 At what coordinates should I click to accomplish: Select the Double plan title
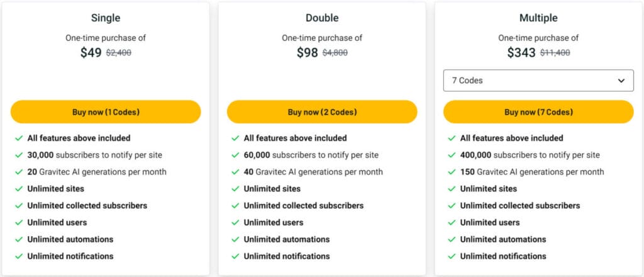[x=322, y=18]
